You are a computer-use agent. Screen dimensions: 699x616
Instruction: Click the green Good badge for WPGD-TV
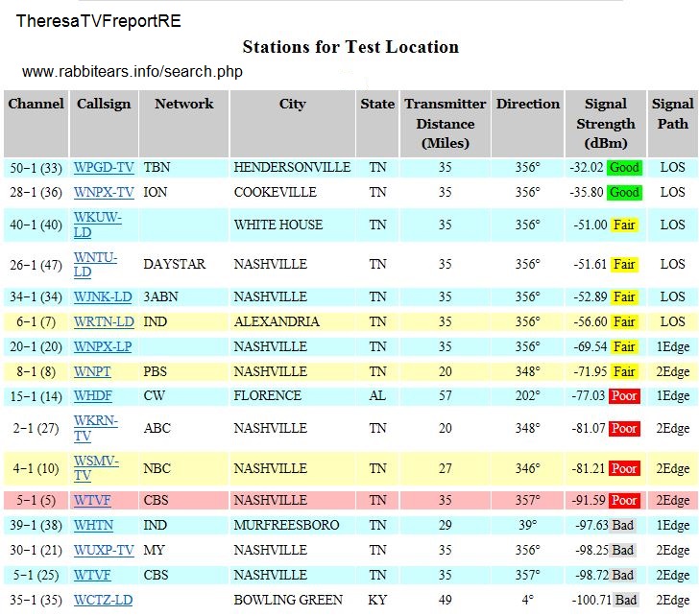(624, 167)
